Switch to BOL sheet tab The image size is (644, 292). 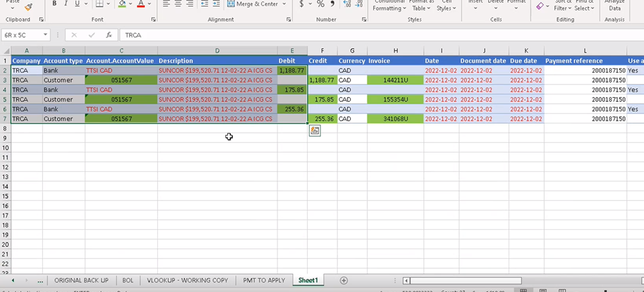pyautogui.click(x=127, y=281)
